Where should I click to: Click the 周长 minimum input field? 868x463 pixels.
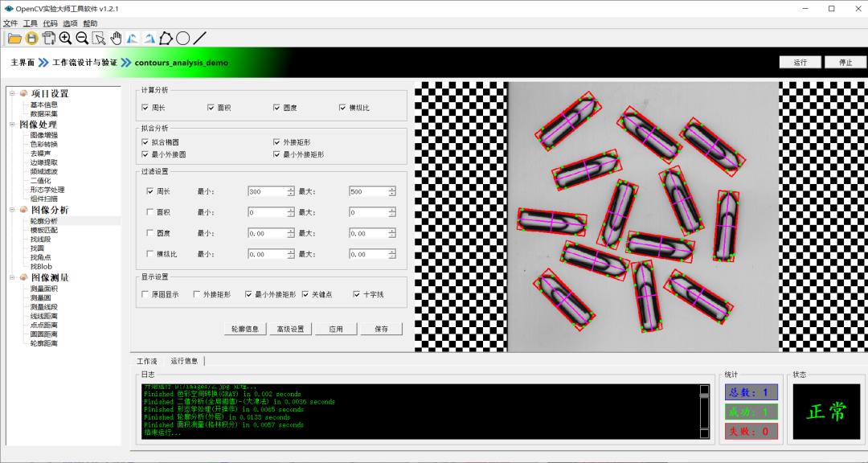coord(268,191)
